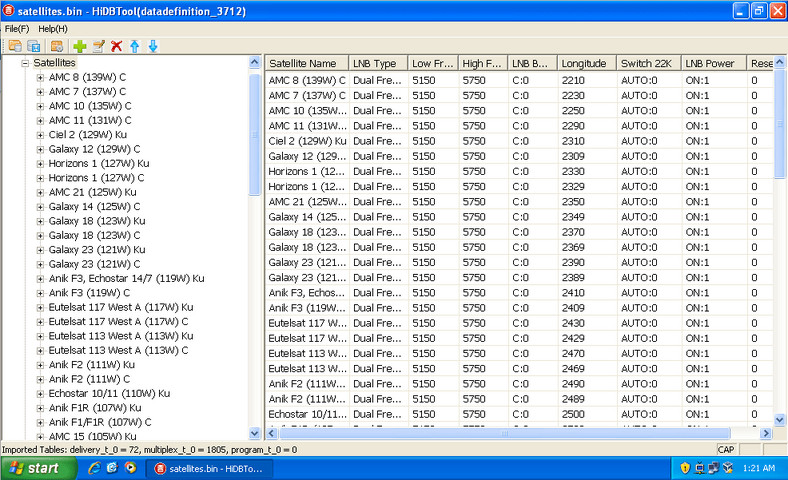This screenshot has width=788, height=480.
Task: Open Internet Explorer from quick launch
Action: pos(94,468)
